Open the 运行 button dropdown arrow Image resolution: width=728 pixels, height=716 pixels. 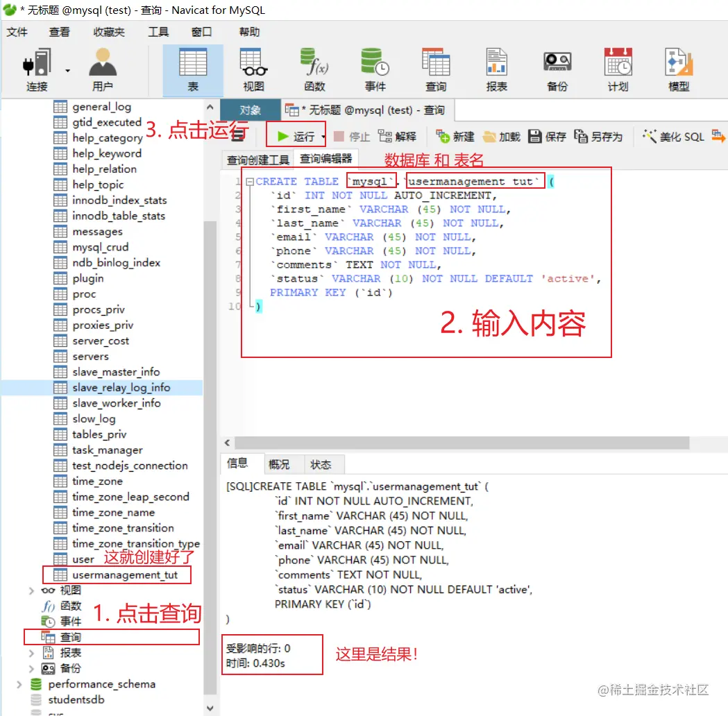click(x=323, y=137)
